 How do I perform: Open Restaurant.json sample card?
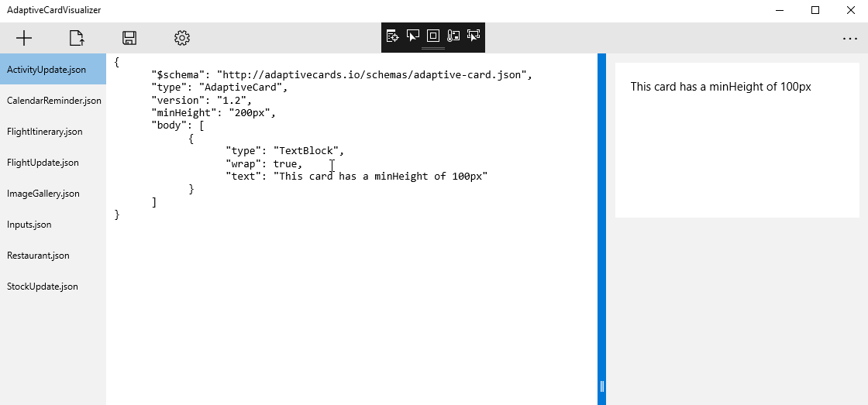[53, 255]
